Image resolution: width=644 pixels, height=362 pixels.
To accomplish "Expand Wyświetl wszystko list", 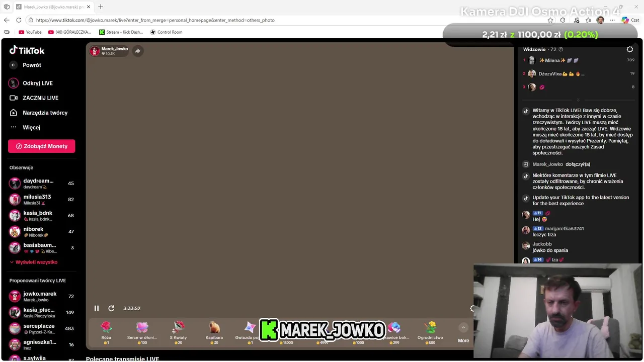I will (33, 262).
